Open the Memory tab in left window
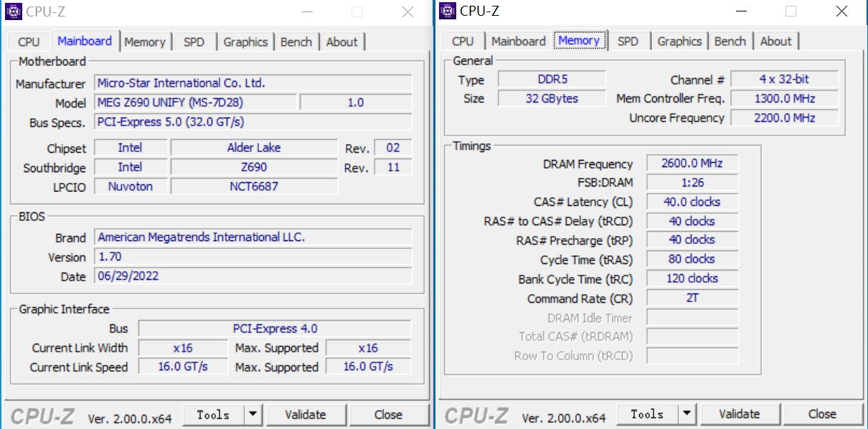 click(144, 42)
